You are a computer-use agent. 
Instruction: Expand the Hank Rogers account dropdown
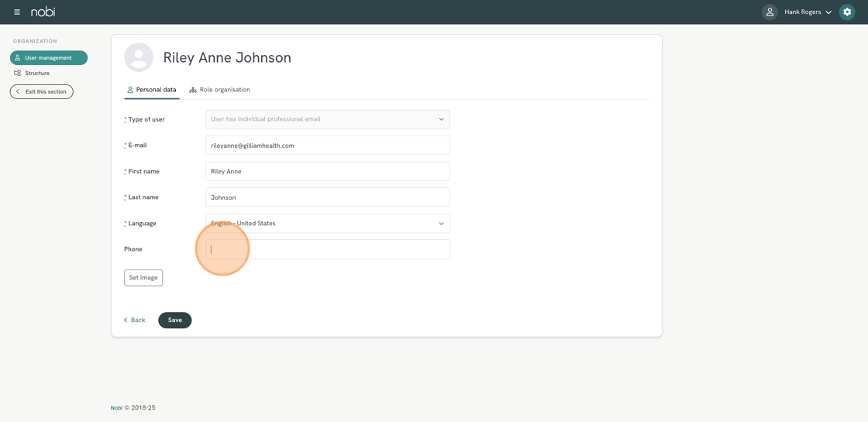pyautogui.click(x=808, y=12)
